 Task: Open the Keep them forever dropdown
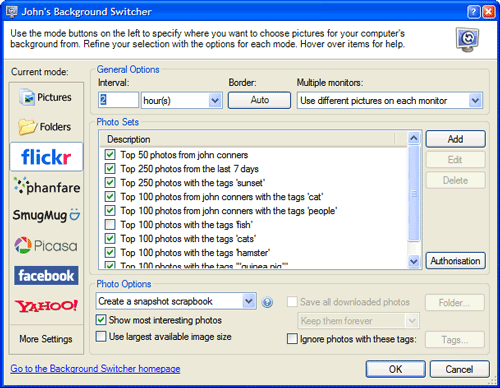[x=412, y=321]
